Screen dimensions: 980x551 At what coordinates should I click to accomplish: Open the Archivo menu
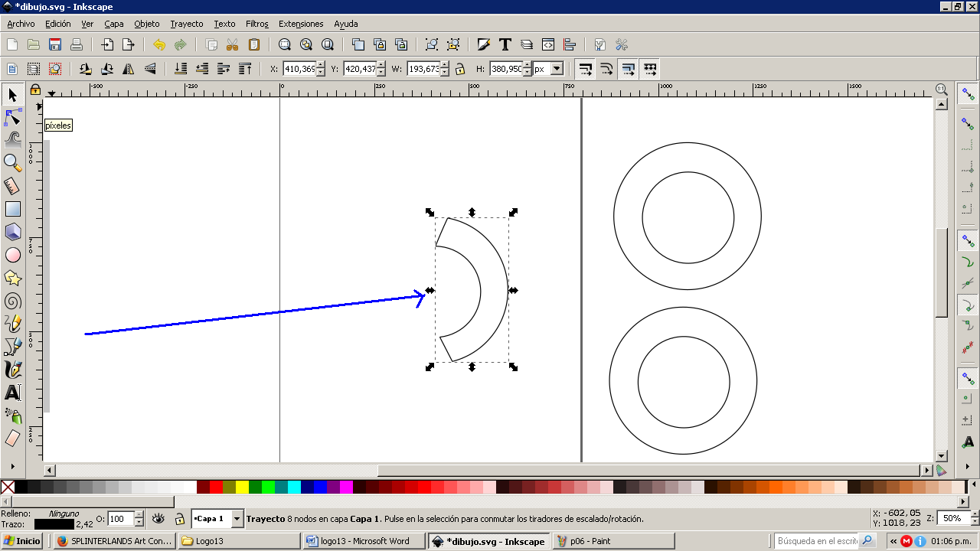tap(21, 24)
